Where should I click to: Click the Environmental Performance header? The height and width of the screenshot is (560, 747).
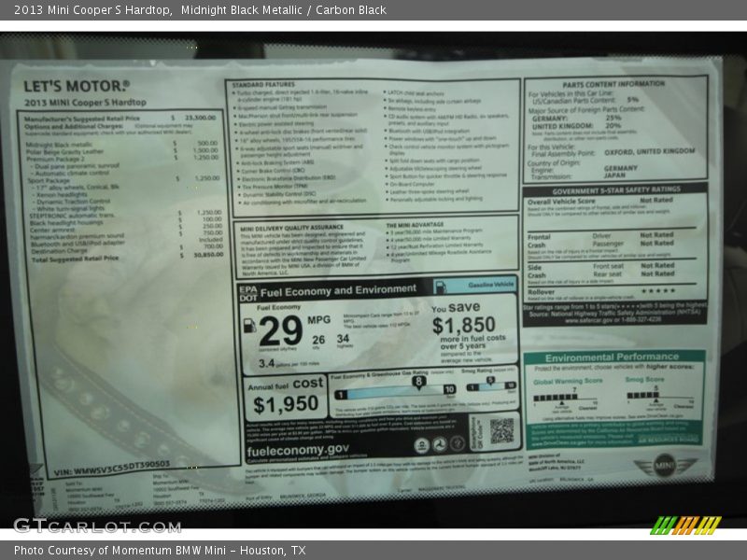click(x=613, y=357)
